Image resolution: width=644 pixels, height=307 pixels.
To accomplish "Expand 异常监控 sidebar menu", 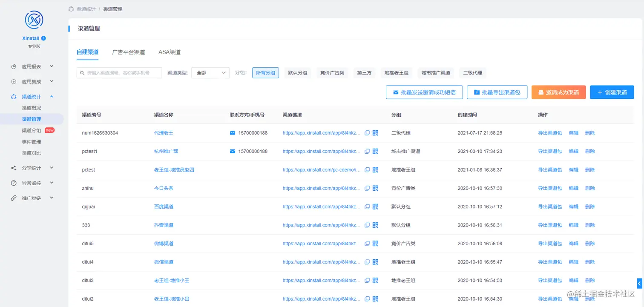I will click(32, 183).
